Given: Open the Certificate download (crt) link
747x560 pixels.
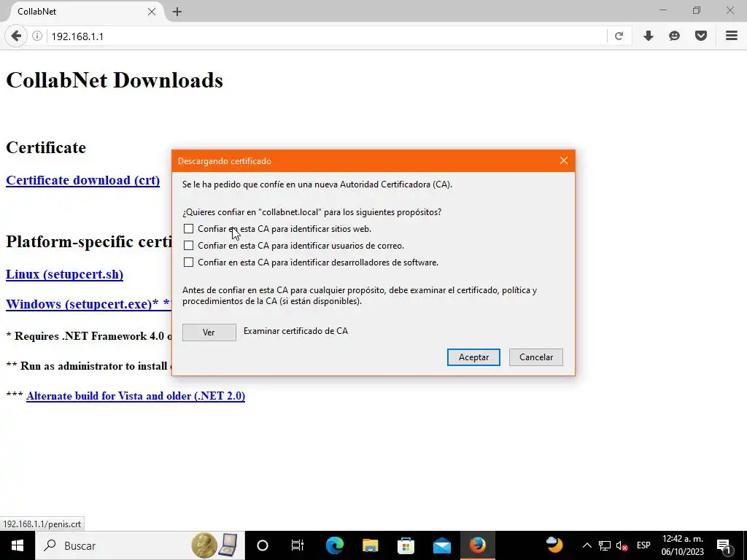Looking at the screenshot, I should point(83,181).
